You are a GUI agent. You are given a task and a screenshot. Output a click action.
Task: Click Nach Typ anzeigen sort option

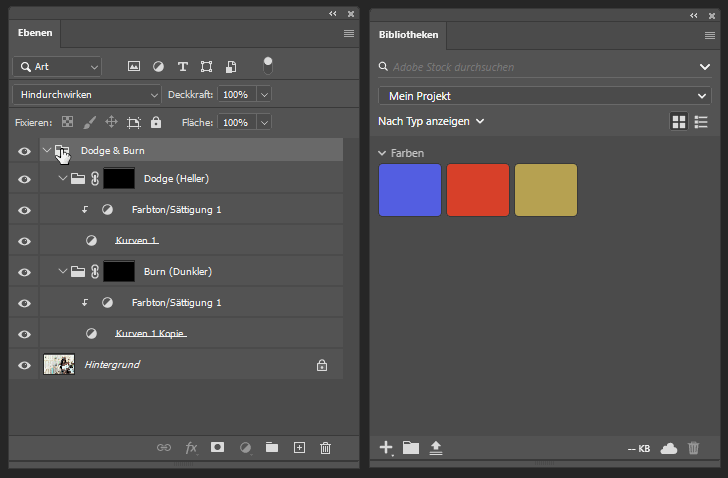pyautogui.click(x=431, y=121)
